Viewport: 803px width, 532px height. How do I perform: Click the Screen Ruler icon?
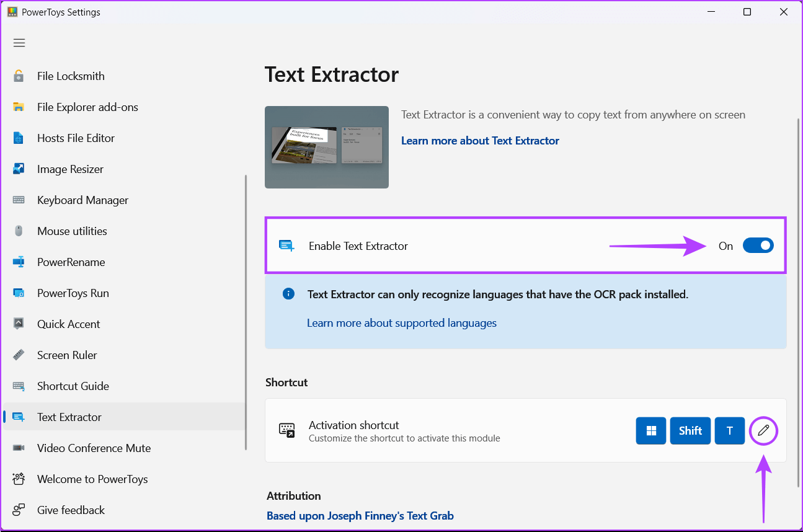coord(19,355)
